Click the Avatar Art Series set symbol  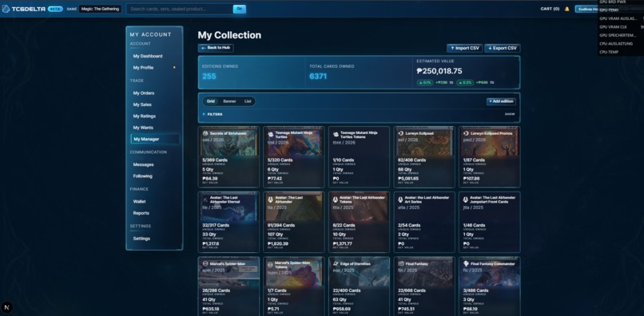click(401, 199)
